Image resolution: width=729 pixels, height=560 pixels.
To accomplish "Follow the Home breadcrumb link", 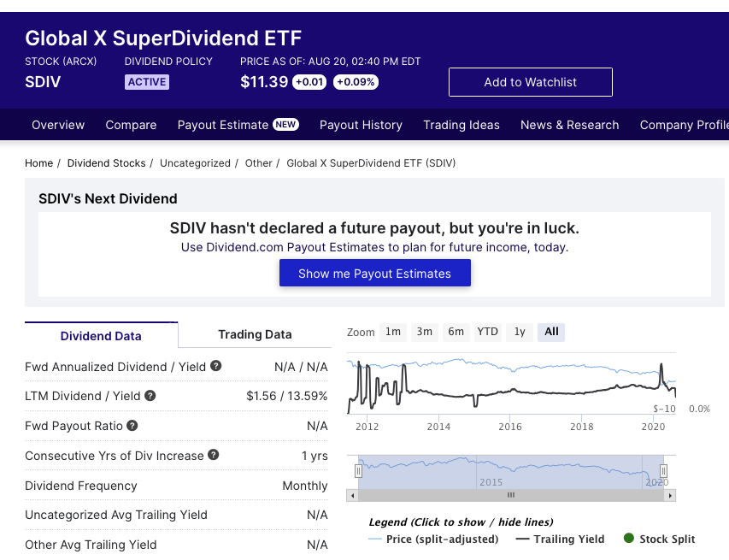I will (39, 163).
